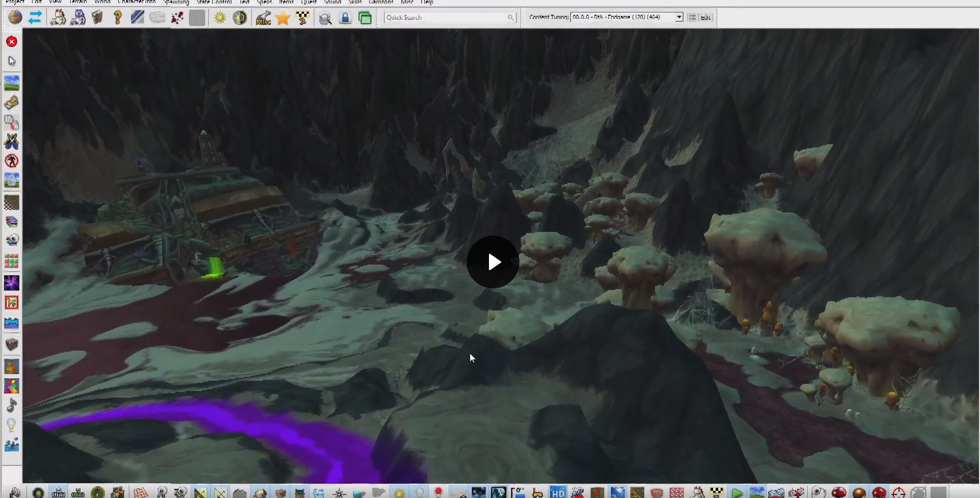Click the Edit button beside Content Tuning
Screen dimensions: 980x498
coord(705,17)
